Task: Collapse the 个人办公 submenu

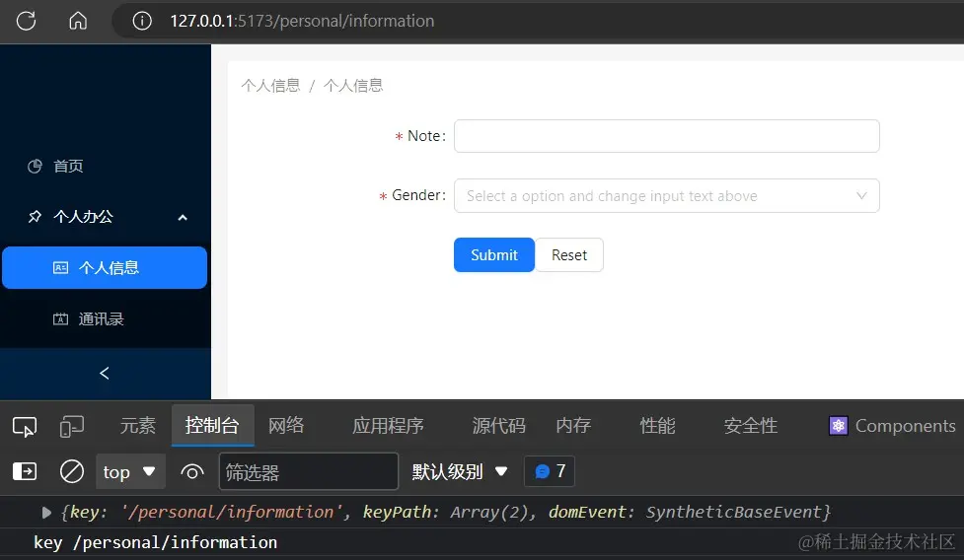Action: pos(106,217)
